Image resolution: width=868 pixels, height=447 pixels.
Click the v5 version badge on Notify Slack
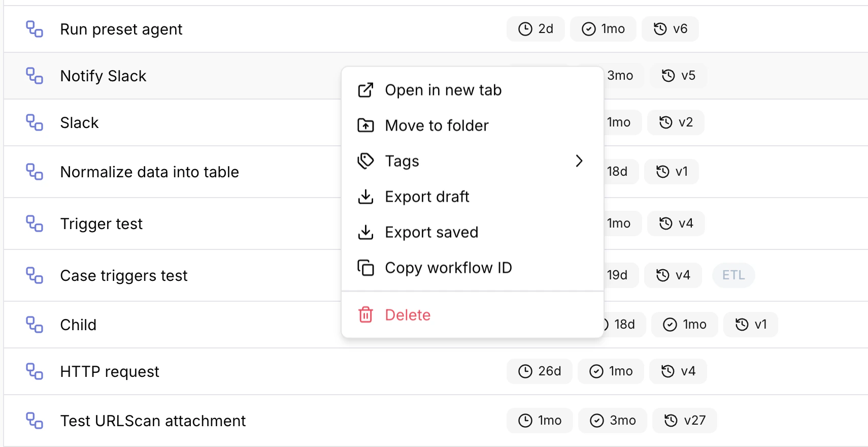click(x=679, y=76)
